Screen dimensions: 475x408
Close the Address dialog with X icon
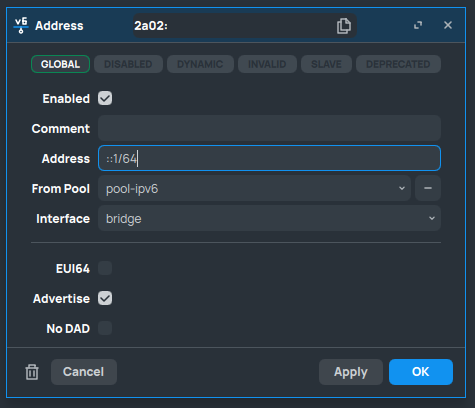click(448, 25)
